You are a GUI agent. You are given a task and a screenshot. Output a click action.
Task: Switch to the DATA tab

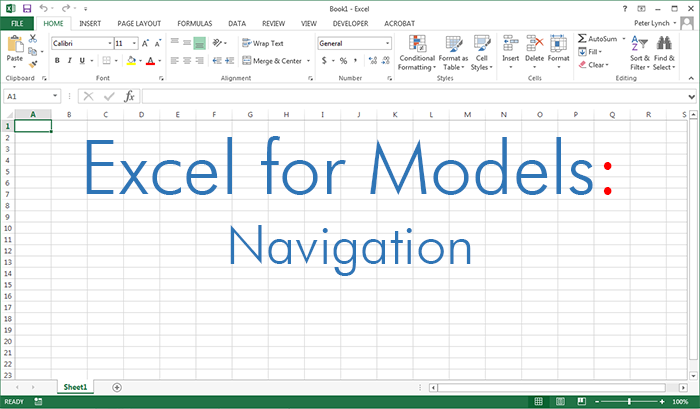(237, 23)
